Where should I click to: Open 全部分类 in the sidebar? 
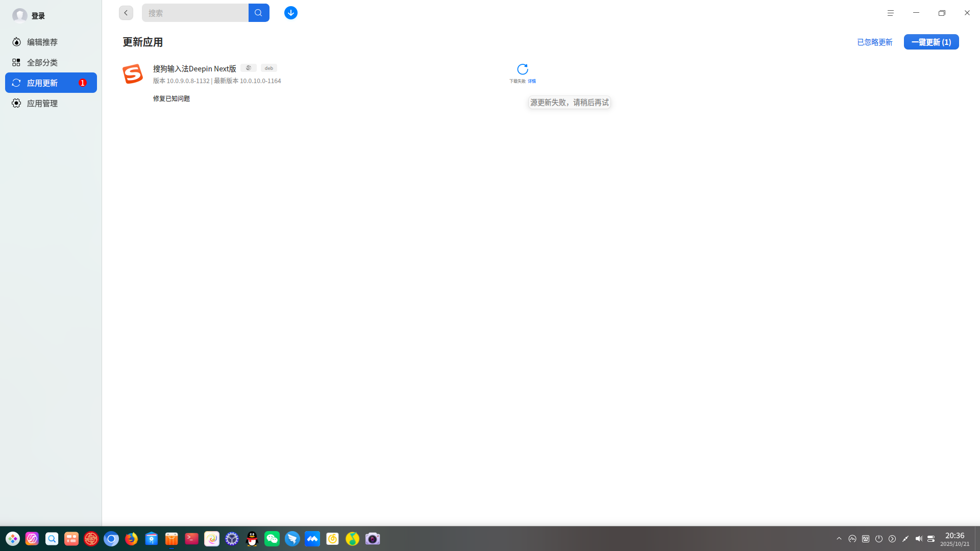[51, 62]
